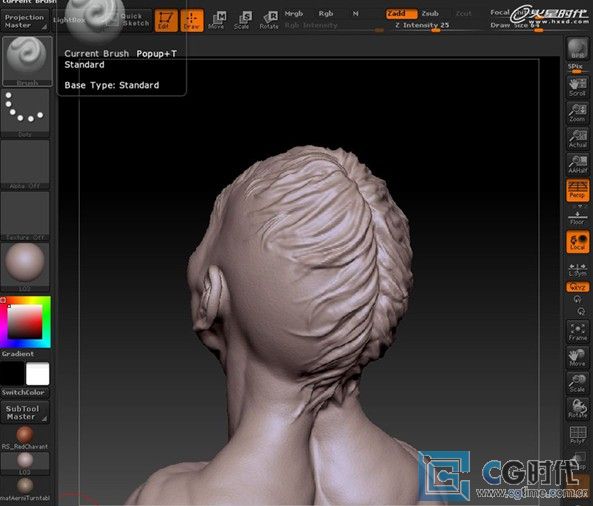Click the Scale view icon on right shelf
The height and width of the screenshot is (506, 593).
(x=577, y=383)
